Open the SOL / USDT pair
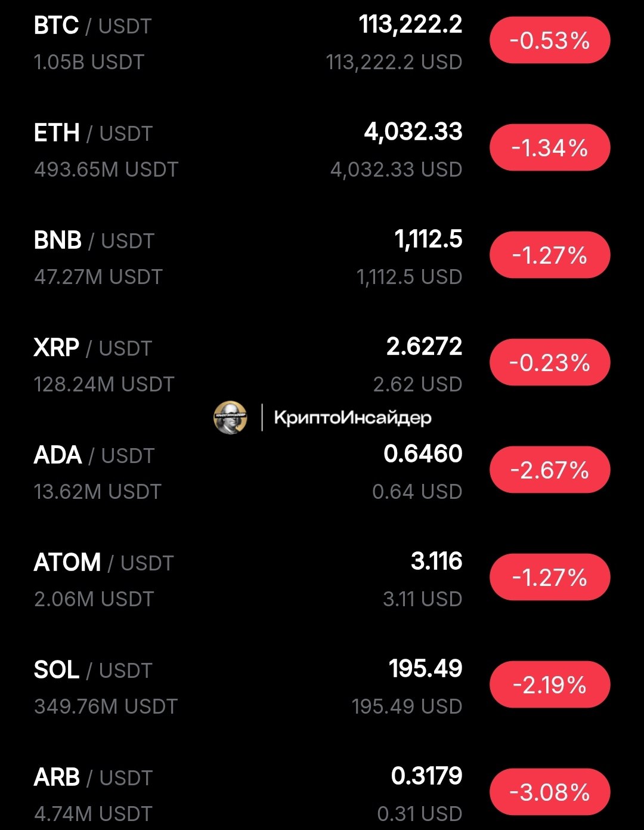Image resolution: width=644 pixels, height=830 pixels. click(93, 670)
